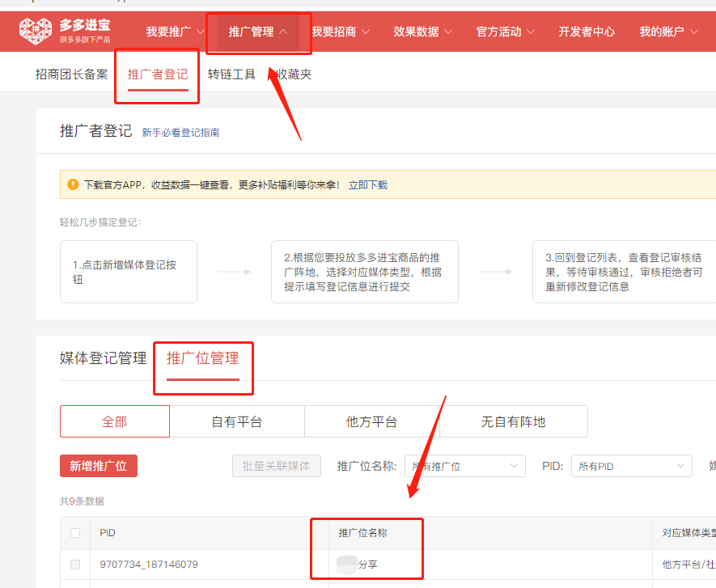The width and height of the screenshot is (716, 588).
Task: Open the 官方活动 menu
Action: pos(498,32)
